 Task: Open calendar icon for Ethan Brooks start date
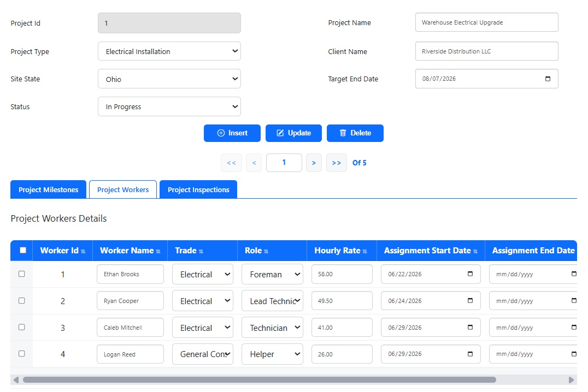pyautogui.click(x=470, y=274)
